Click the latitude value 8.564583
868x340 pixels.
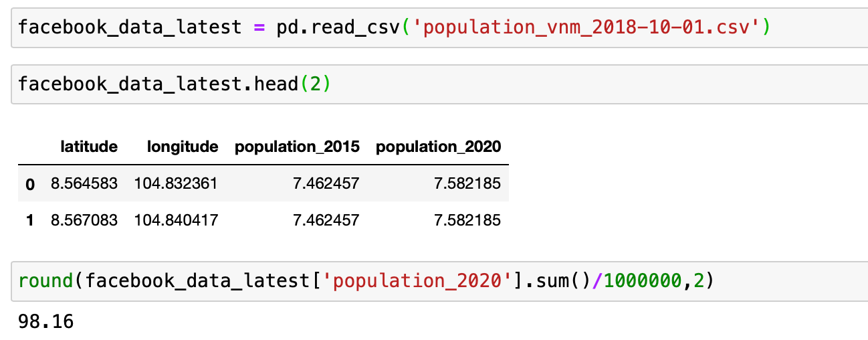(x=84, y=183)
